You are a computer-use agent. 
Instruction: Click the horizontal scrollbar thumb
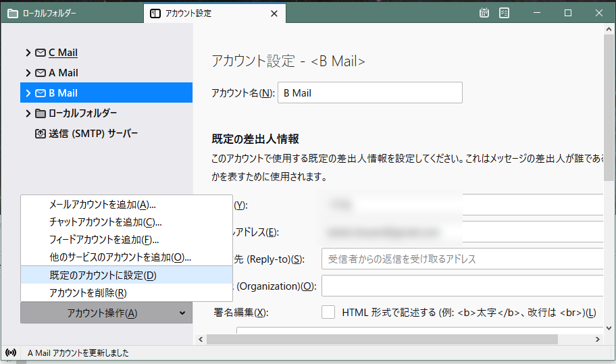pos(382,339)
